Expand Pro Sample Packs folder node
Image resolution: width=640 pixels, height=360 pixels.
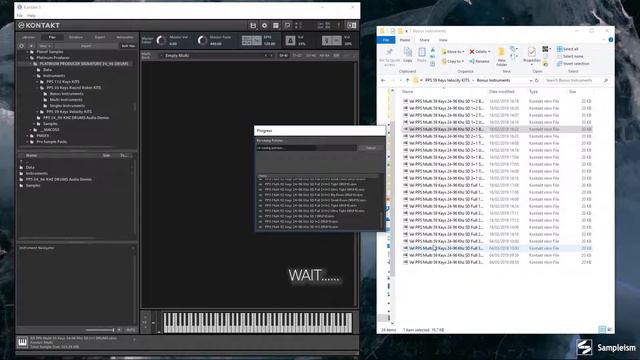pos(28,142)
